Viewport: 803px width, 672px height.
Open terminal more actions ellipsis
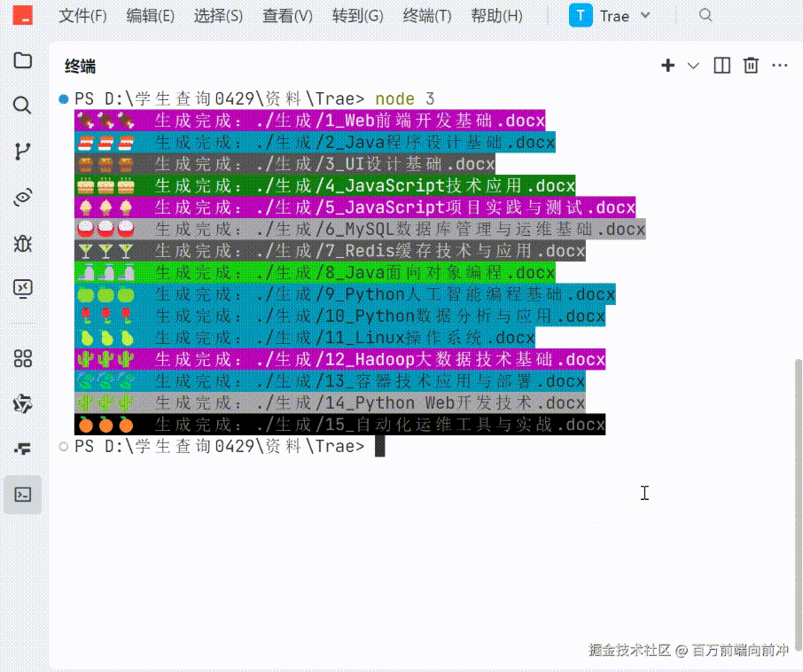(x=779, y=66)
